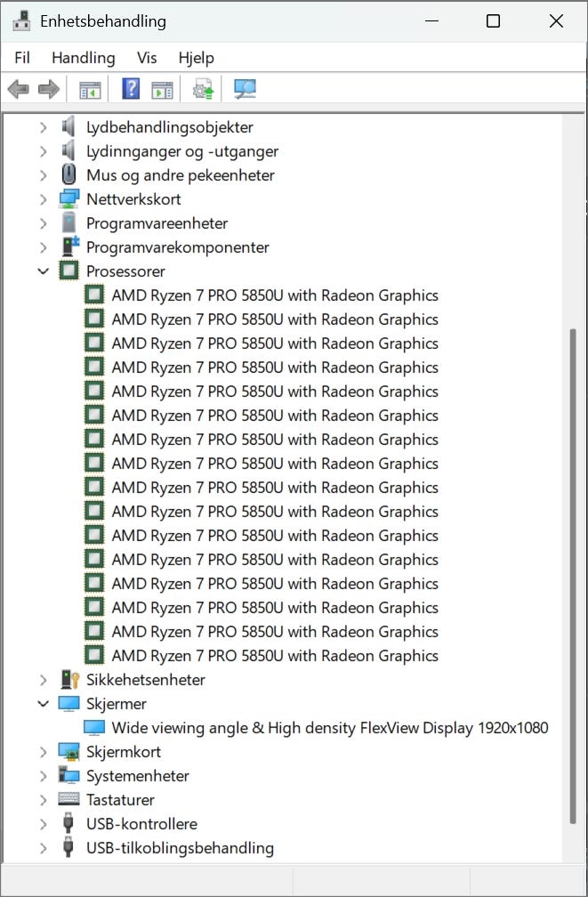Image resolution: width=588 pixels, height=897 pixels.
Task: Click the mouse icon for Mus og andre pekeenheter
Action: [68, 175]
